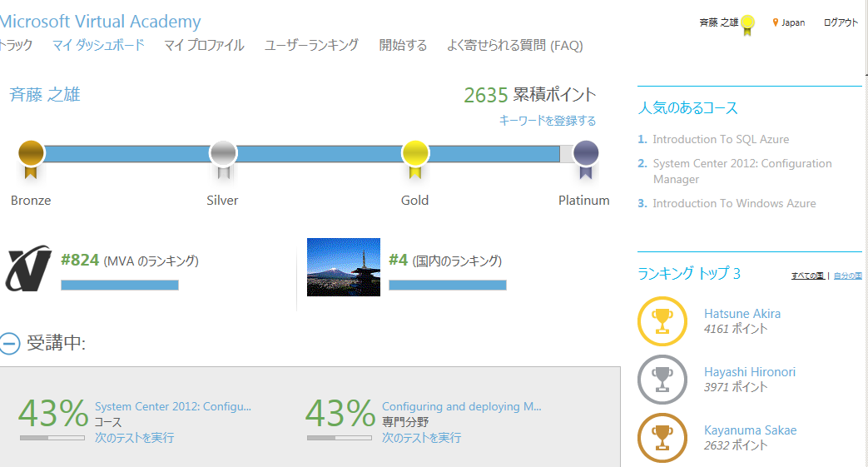Viewport: 868px width, 467px height.
Task: Click the キーワードを登録する link
Action: (547, 121)
